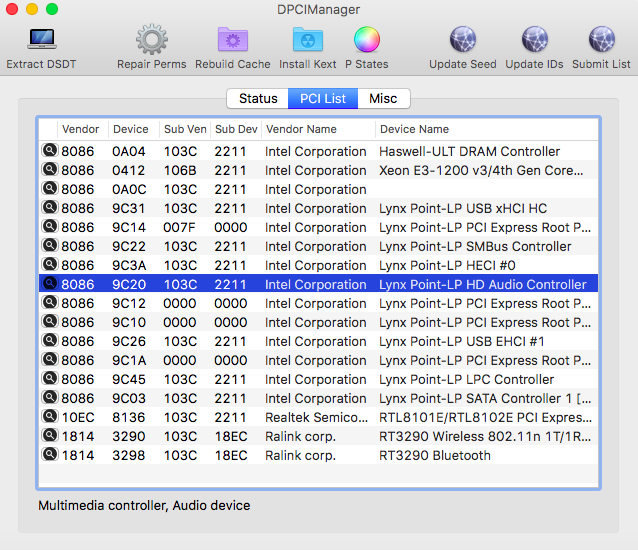Click the magnifier icon for Haswell-ULT DRAM Controller
Viewport: 638px width, 550px height.
pyautogui.click(x=49, y=151)
